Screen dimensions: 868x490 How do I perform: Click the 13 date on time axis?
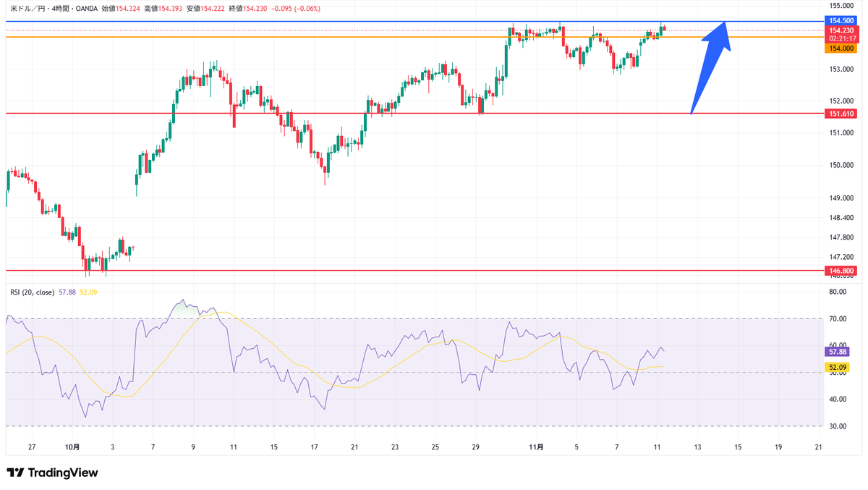click(697, 448)
